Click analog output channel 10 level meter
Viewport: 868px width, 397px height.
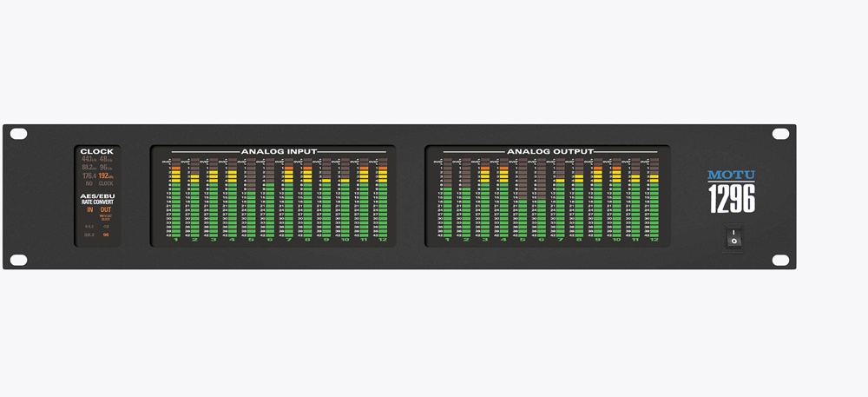click(616, 198)
